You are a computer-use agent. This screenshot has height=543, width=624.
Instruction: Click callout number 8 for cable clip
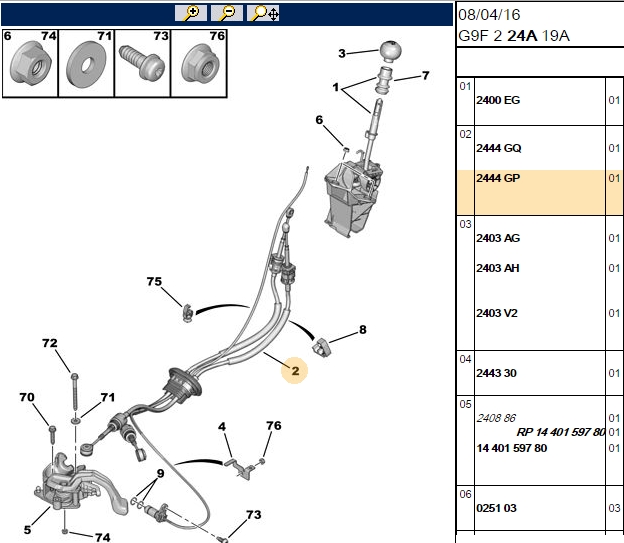pyautogui.click(x=363, y=330)
